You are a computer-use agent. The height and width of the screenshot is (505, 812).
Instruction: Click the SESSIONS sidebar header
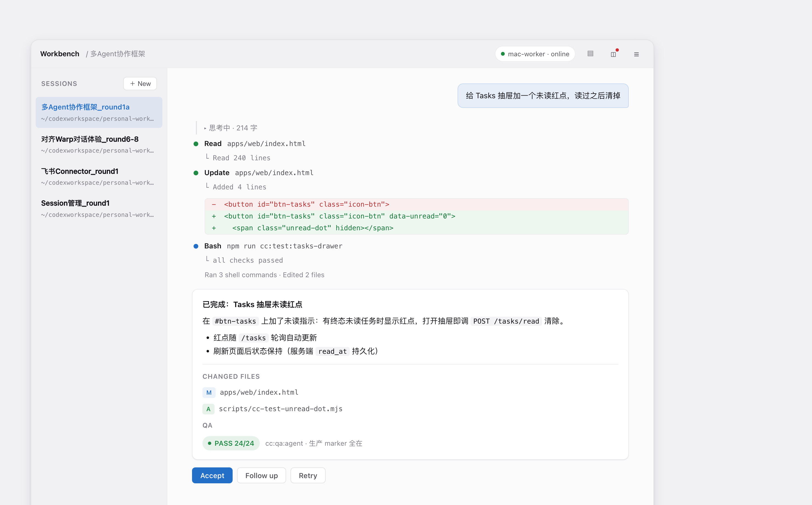point(59,84)
